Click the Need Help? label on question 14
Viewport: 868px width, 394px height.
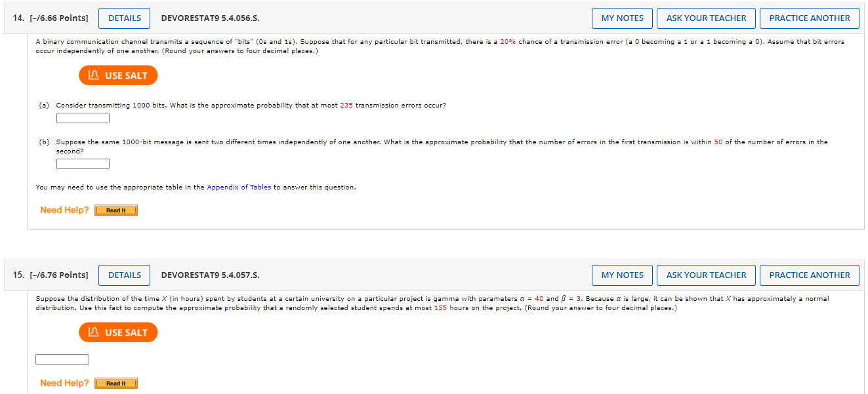point(64,210)
